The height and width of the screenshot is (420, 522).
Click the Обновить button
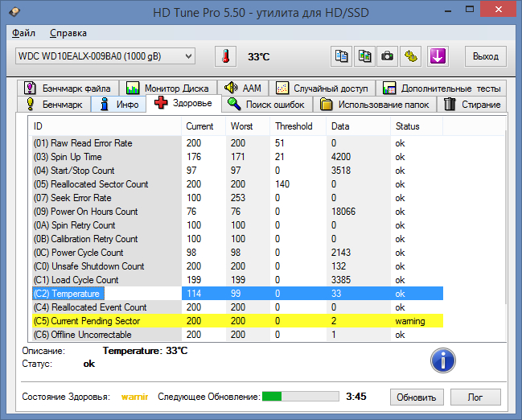[417, 397]
